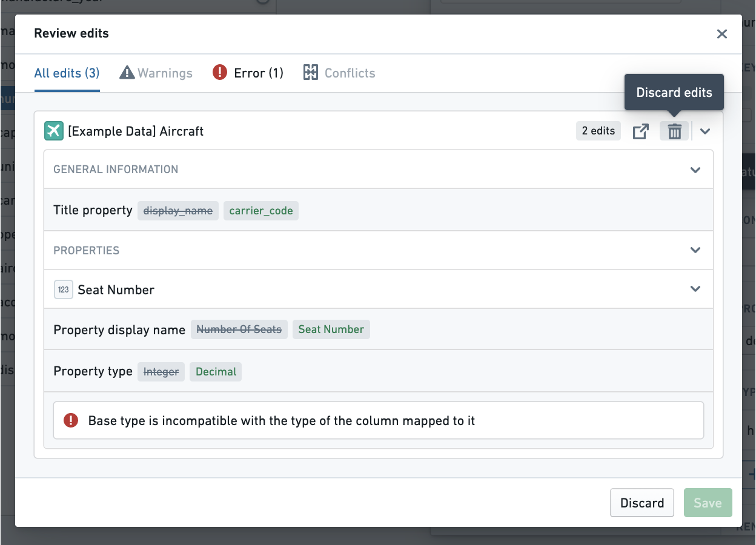Click the Conflicts tab icon
Screen dimensions: 756x545
click(x=311, y=73)
